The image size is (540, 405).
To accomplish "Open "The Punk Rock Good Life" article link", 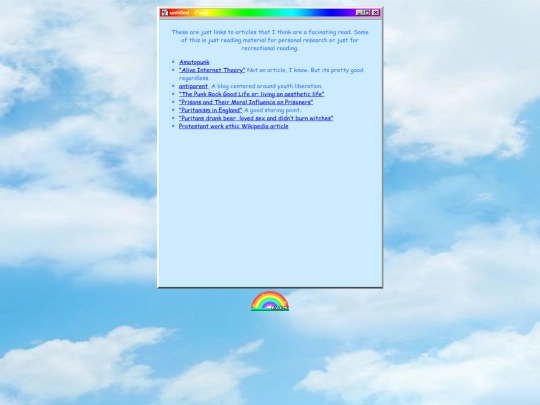I will 251,94.
